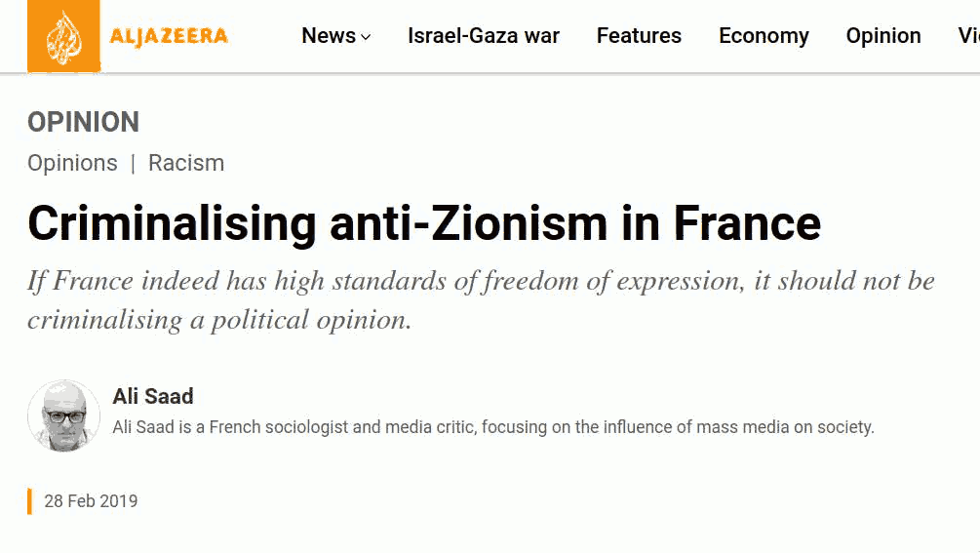Open the Ali Saad author name link
The width and height of the screenshot is (980, 553).
click(x=153, y=396)
